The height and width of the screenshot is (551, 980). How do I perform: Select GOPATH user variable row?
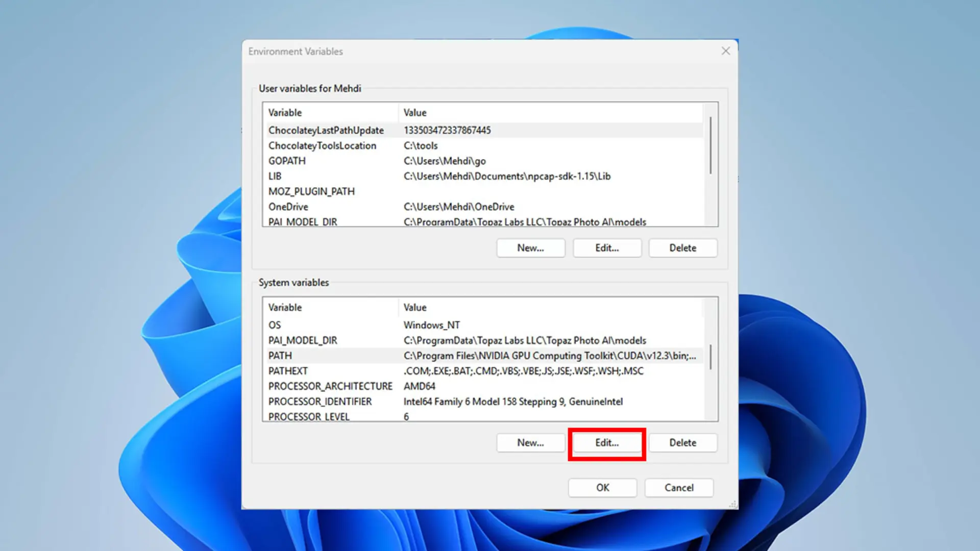[x=484, y=161]
